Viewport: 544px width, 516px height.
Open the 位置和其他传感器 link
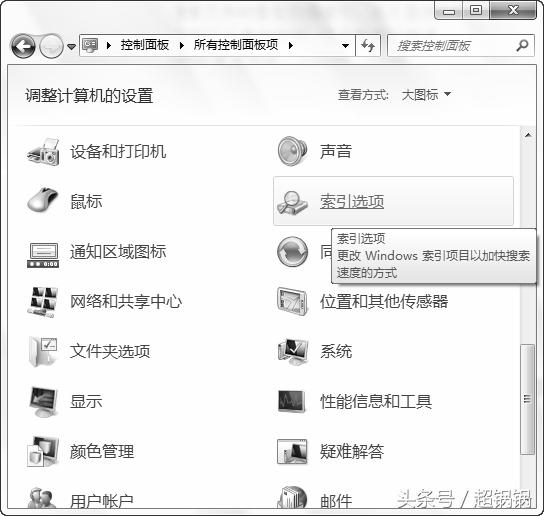[x=384, y=302]
